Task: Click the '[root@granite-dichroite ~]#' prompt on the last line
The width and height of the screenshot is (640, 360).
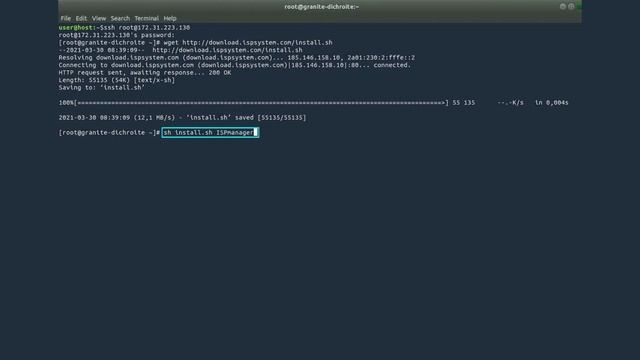Action: click(109, 133)
